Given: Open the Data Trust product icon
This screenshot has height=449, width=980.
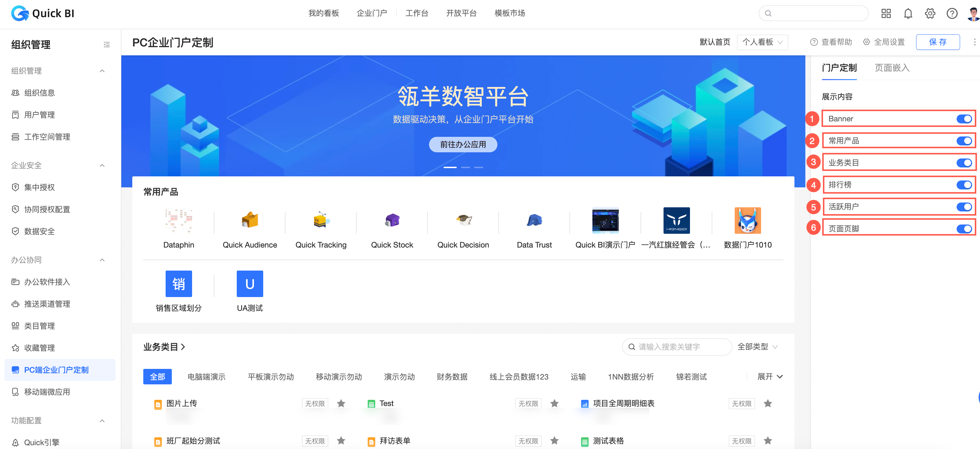Looking at the screenshot, I should pos(534,220).
